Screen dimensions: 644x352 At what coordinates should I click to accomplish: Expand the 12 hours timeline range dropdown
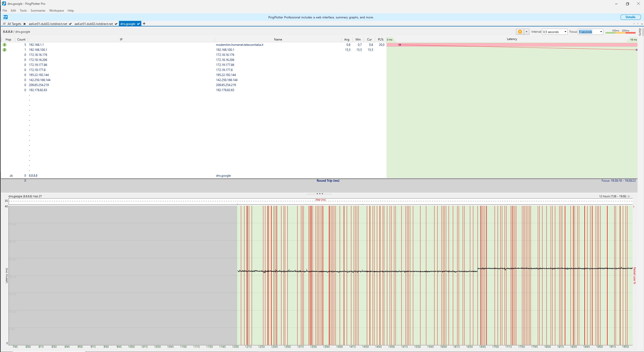point(629,196)
